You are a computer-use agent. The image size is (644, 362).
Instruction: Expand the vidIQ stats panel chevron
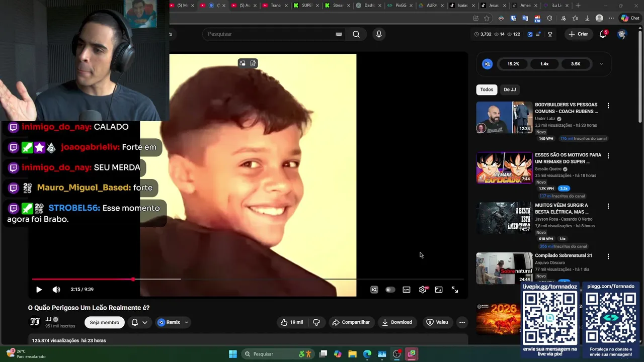(601, 64)
